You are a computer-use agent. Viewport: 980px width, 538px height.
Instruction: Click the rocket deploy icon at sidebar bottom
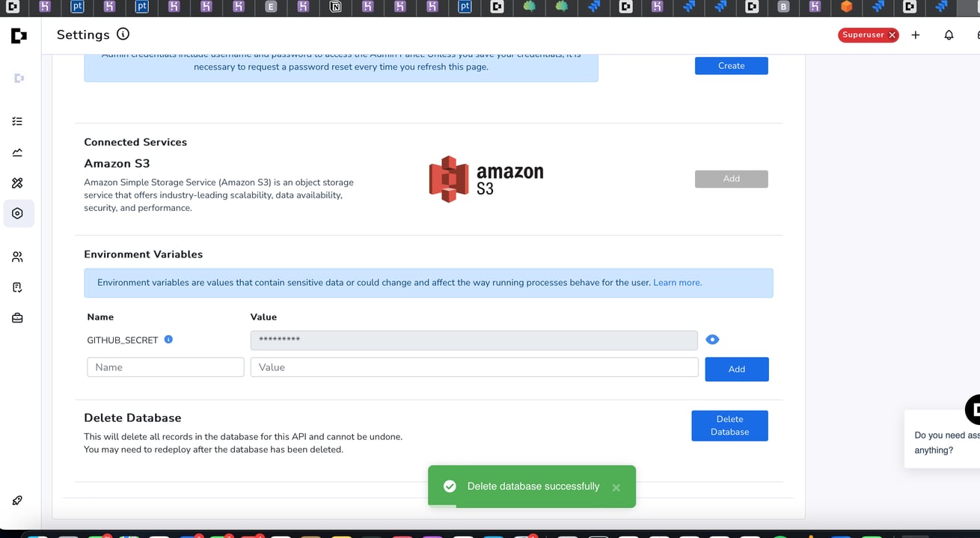click(17, 501)
